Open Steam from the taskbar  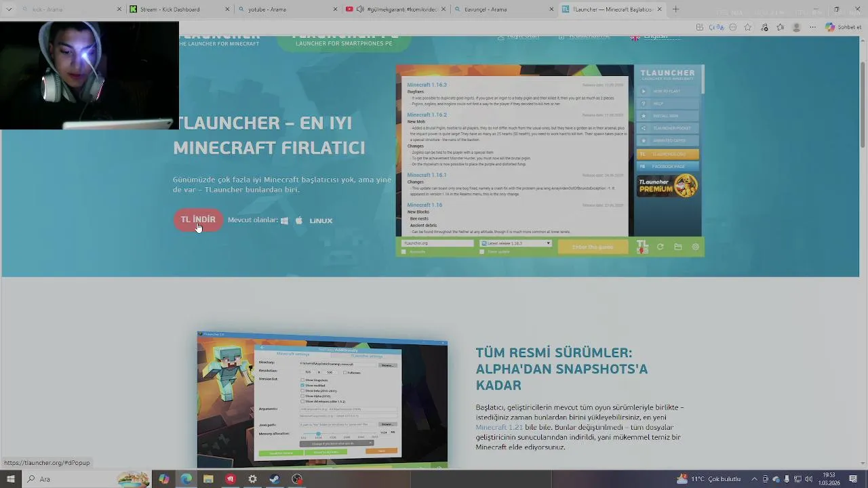pos(275,479)
